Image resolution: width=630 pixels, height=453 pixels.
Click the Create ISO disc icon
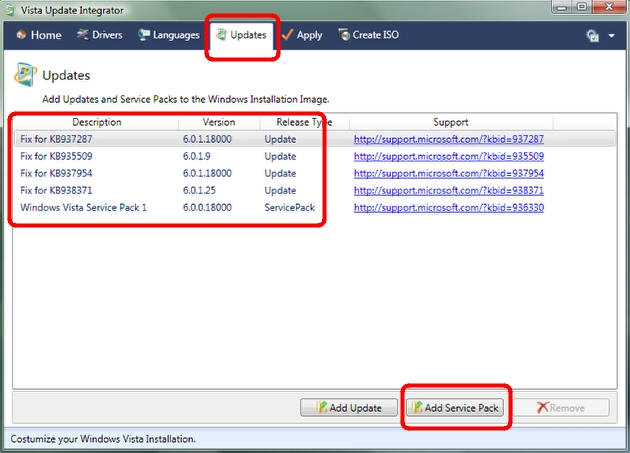[344, 35]
